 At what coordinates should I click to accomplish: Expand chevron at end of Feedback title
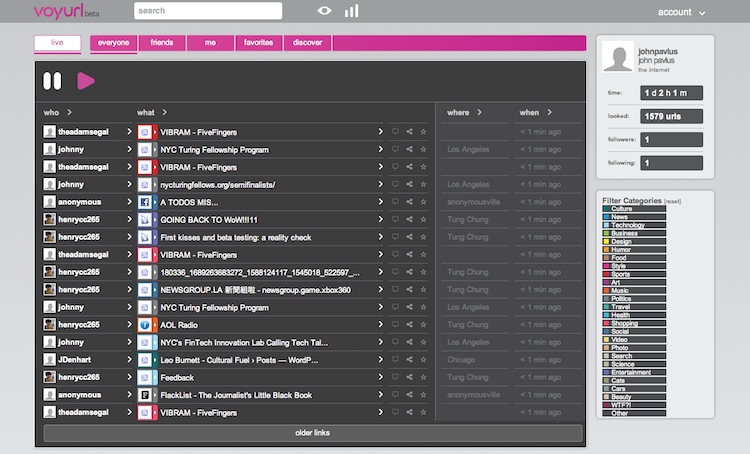click(380, 377)
